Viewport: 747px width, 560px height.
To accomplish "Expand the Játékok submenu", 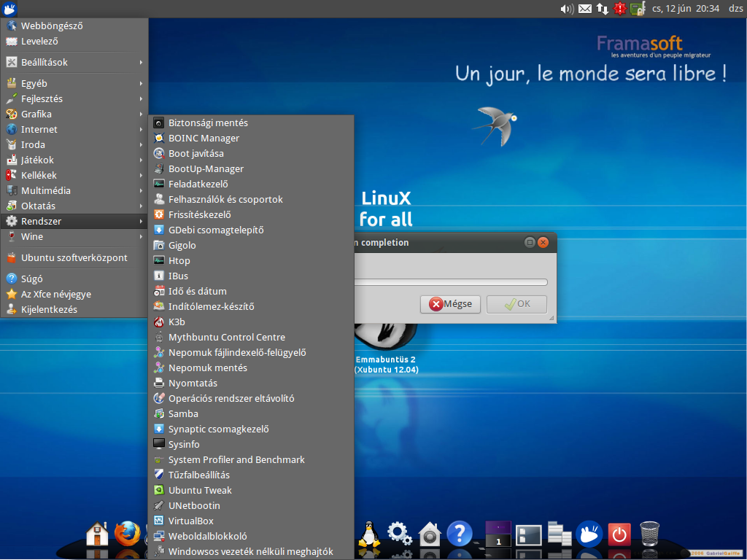I will (x=74, y=160).
